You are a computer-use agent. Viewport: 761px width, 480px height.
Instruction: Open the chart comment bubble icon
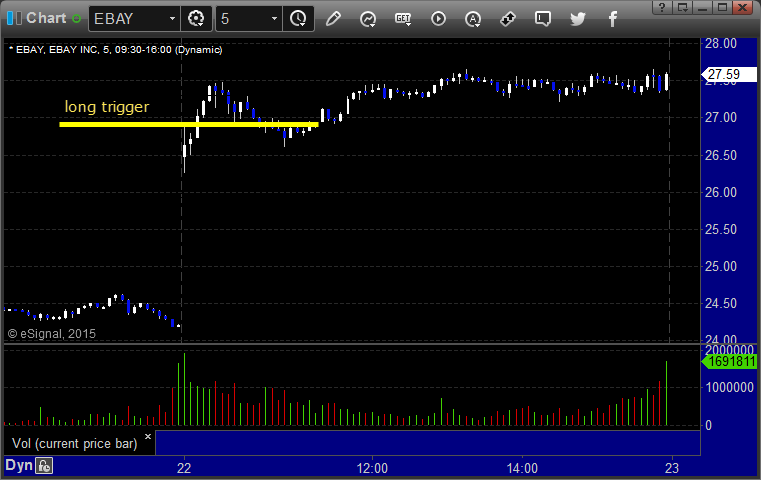click(x=543, y=19)
